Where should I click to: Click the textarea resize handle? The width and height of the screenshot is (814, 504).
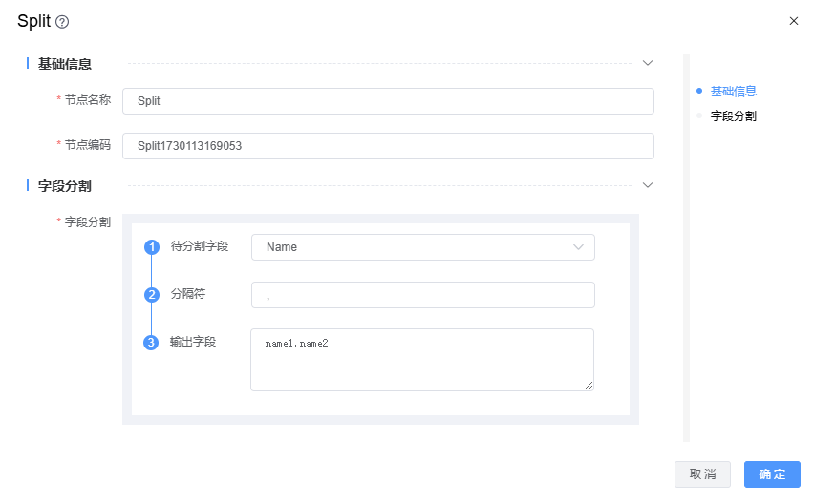tap(589, 386)
